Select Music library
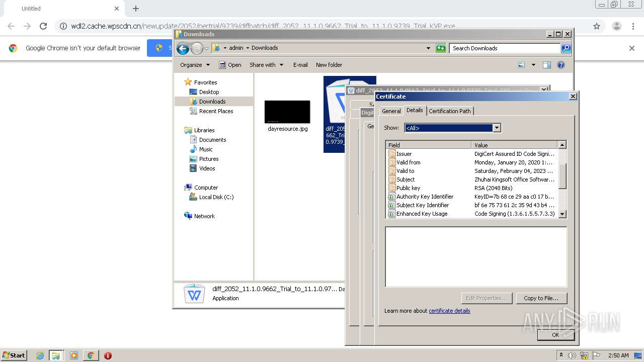The height and width of the screenshot is (362, 644). point(201,149)
